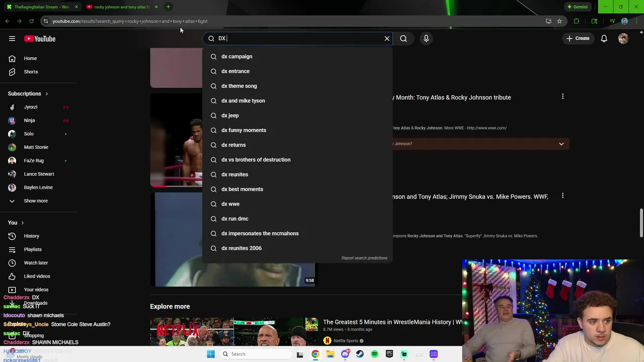Clear the search box with X

click(387, 38)
